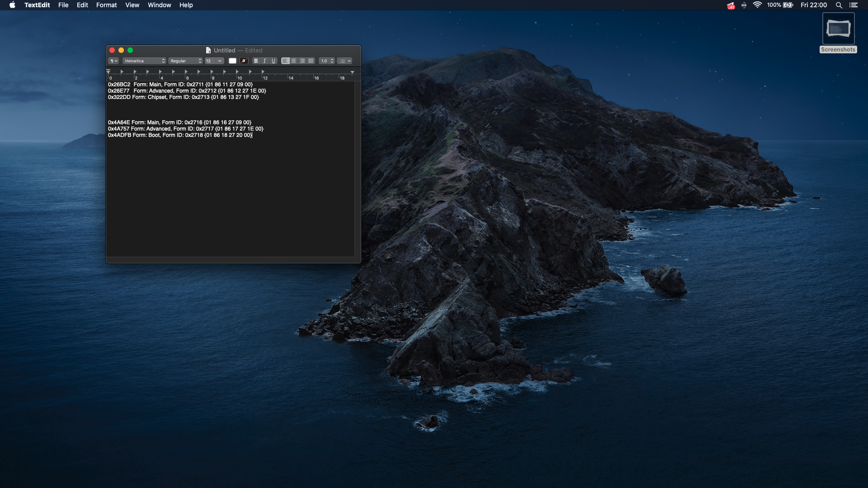Click line starting 0x26BC2 Form: Main
The image size is (868, 488).
[180, 84]
